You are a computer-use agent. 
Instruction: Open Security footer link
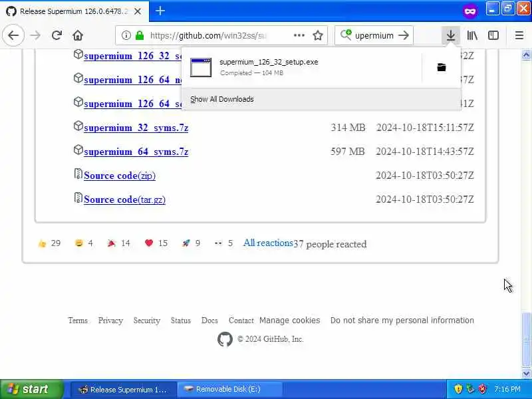coord(146,321)
